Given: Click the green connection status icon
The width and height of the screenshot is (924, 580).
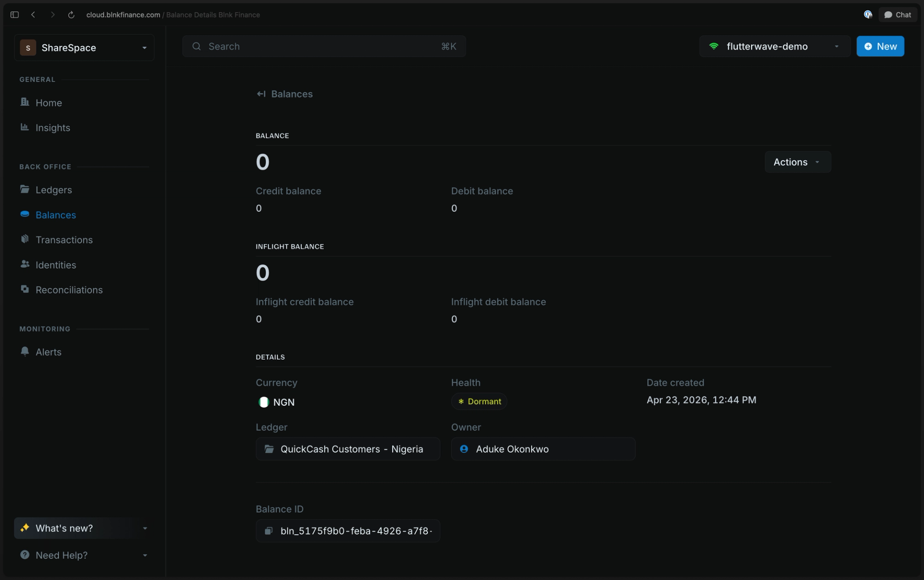Looking at the screenshot, I should pyautogui.click(x=714, y=46).
